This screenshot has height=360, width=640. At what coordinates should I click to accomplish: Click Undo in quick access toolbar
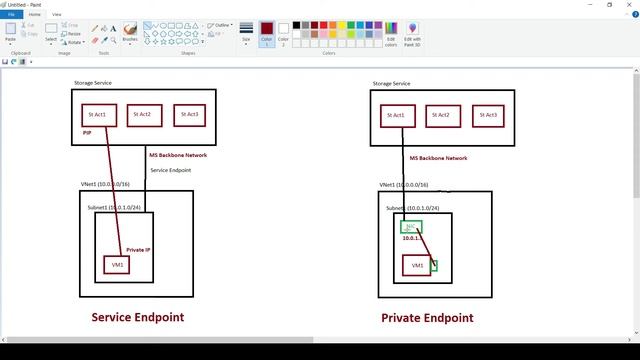pos(13,62)
